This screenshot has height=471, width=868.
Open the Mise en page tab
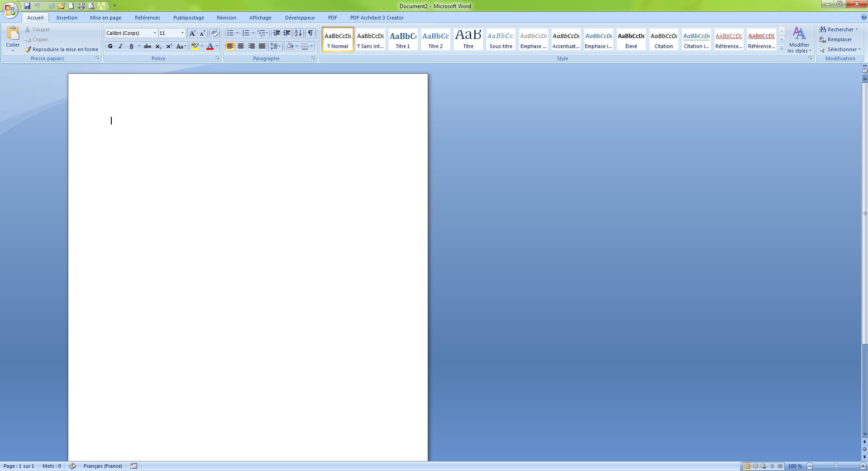pos(105,18)
